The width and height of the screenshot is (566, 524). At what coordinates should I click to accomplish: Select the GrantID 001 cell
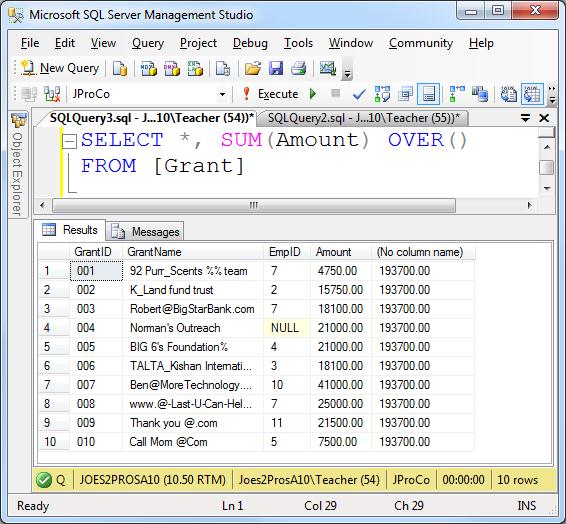96,271
